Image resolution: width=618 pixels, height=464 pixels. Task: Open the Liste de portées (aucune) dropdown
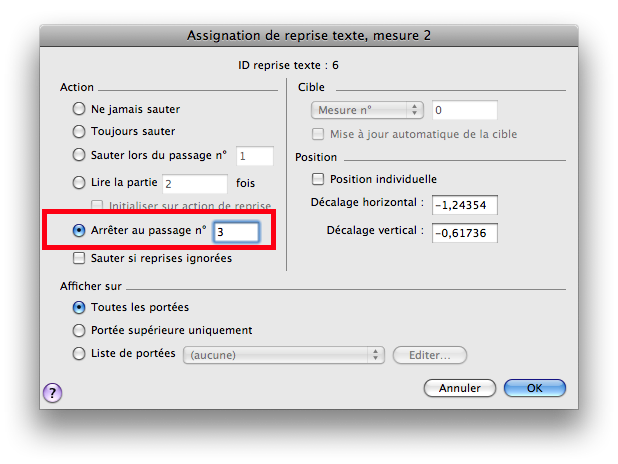(x=284, y=354)
